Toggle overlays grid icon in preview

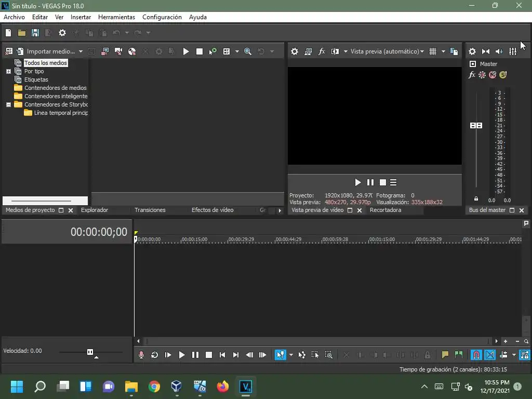pyautogui.click(x=433, y=51)
